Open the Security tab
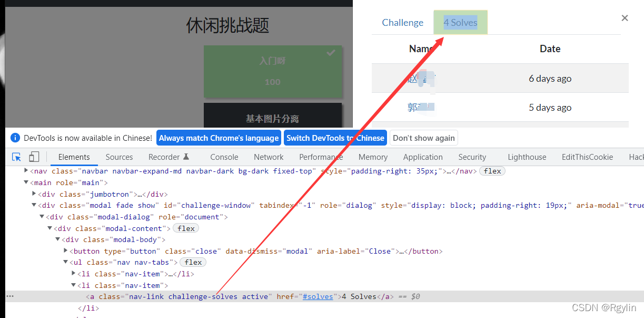This screenshot has height=318, width=644. (472, 157)
